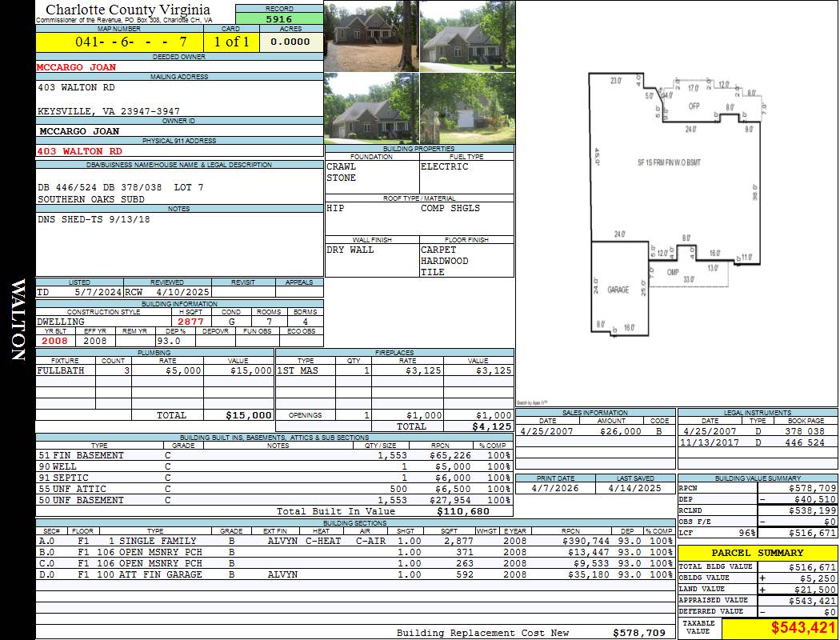This screenshot has height=640, width=840.
Task: Open the top-right house photo
Action: (x=466, y=36)
